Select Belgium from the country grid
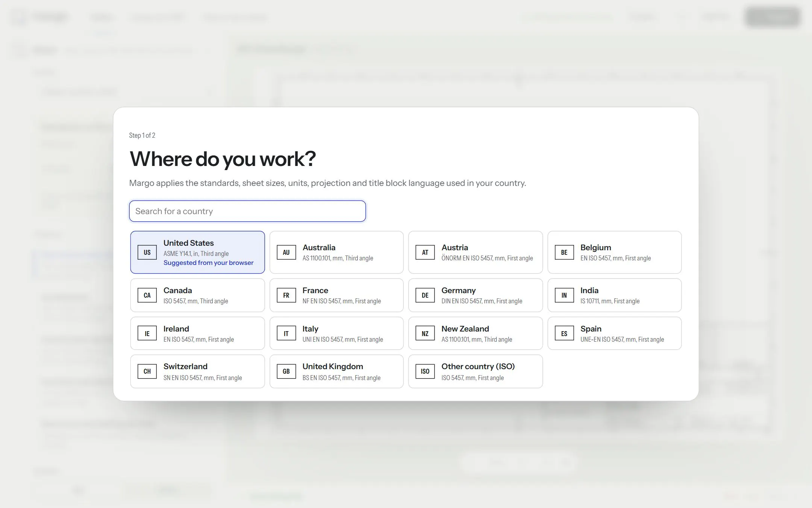 tap(615, 252)
